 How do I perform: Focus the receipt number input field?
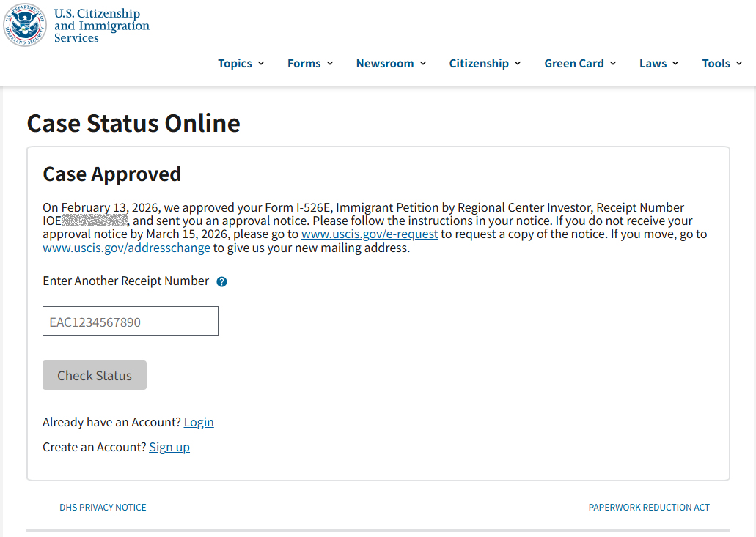pos(131,321)
